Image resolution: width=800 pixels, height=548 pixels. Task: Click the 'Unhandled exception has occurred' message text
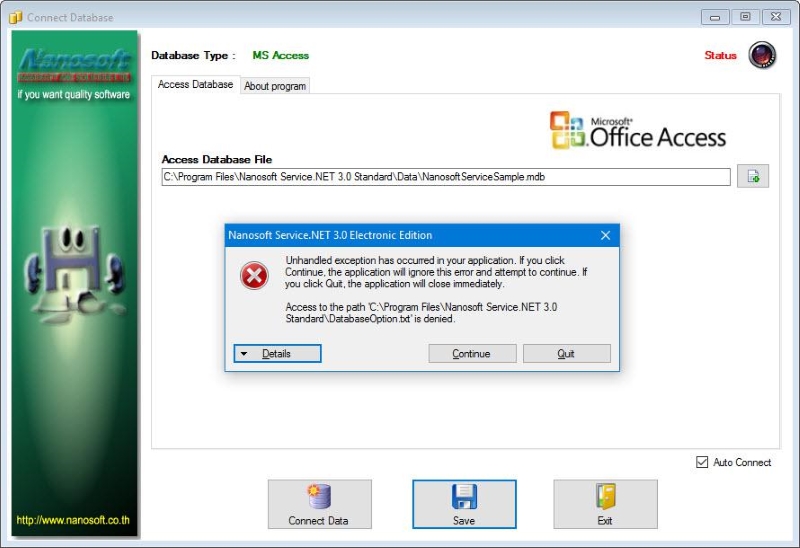click(x=436, y=272)
